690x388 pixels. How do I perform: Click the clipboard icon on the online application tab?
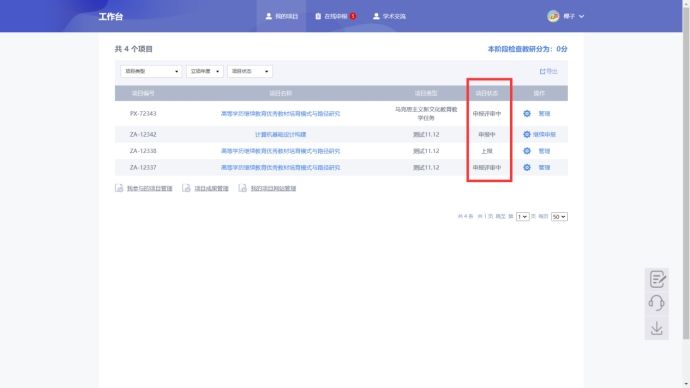tap(318, 16)
